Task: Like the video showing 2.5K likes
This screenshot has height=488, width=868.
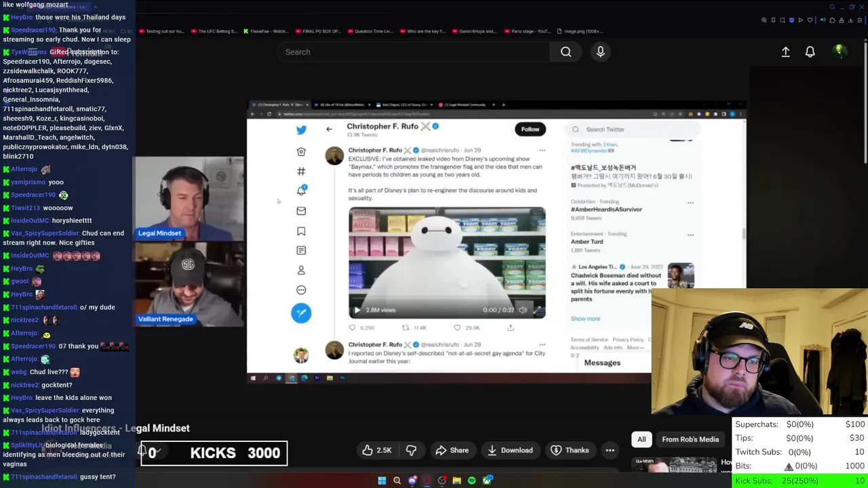Action: (x=377, y=450)
